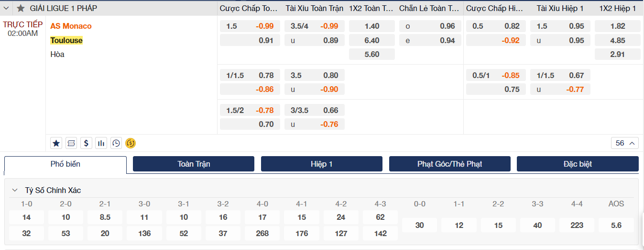The image size is (644, 250).
Task: Click the yellow coin cash-out icon
Action: (x=131, y=143)
